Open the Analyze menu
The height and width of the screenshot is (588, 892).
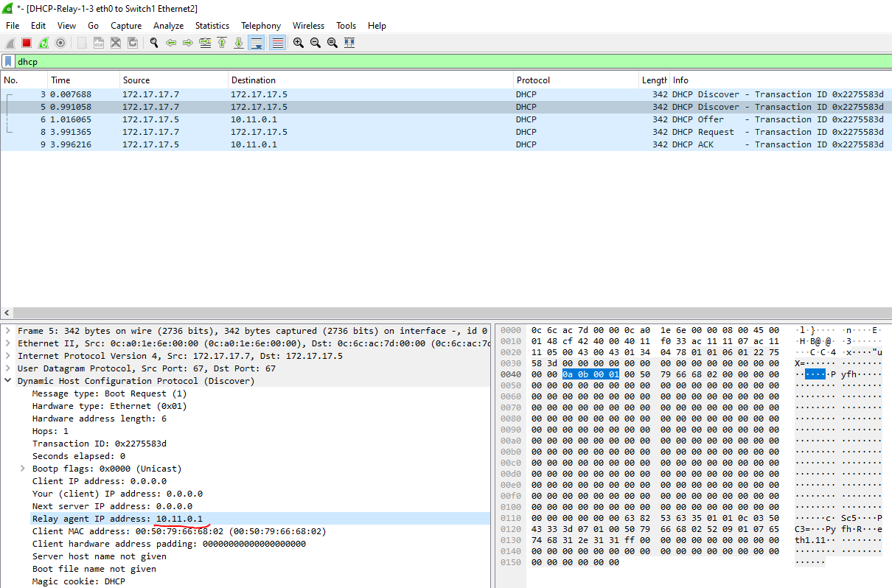tap(168, 26)
